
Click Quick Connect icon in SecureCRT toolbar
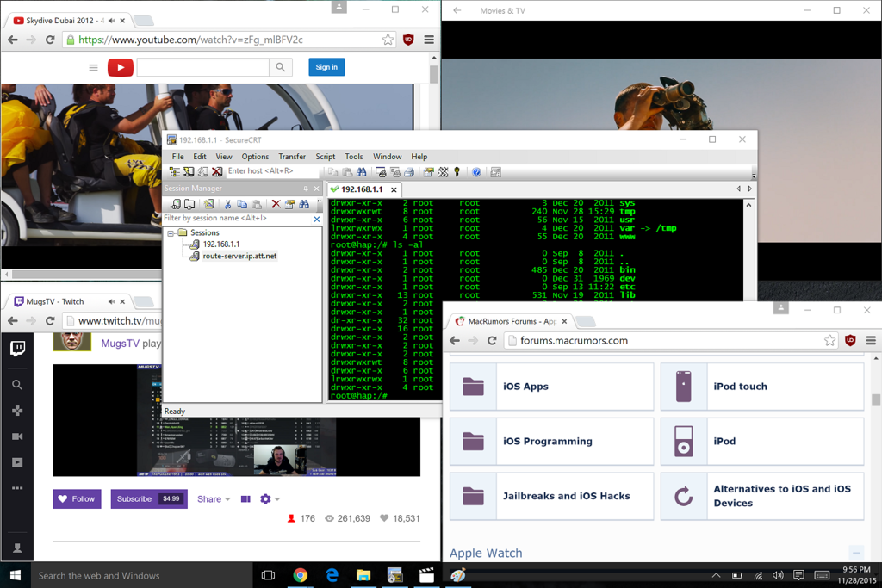coord(189,172)
